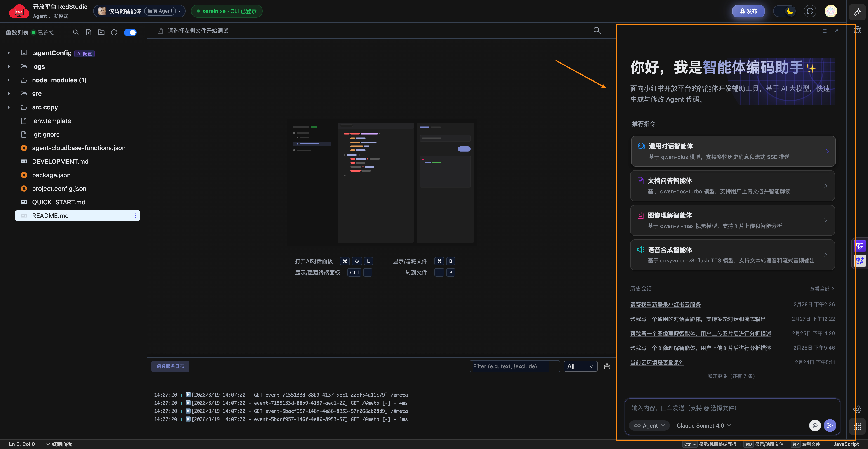Expand the logs folder
The height and width of the screenshot is (449, 868).
(9, 66)
